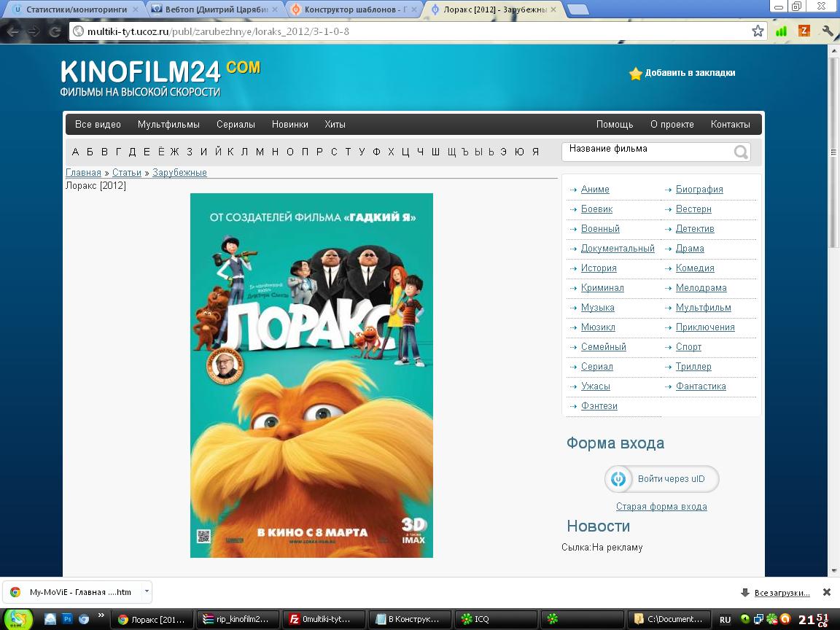Open the Сериалы menu section
The image size is (840, 630).
pyautogui.click(x=236, y=125)
